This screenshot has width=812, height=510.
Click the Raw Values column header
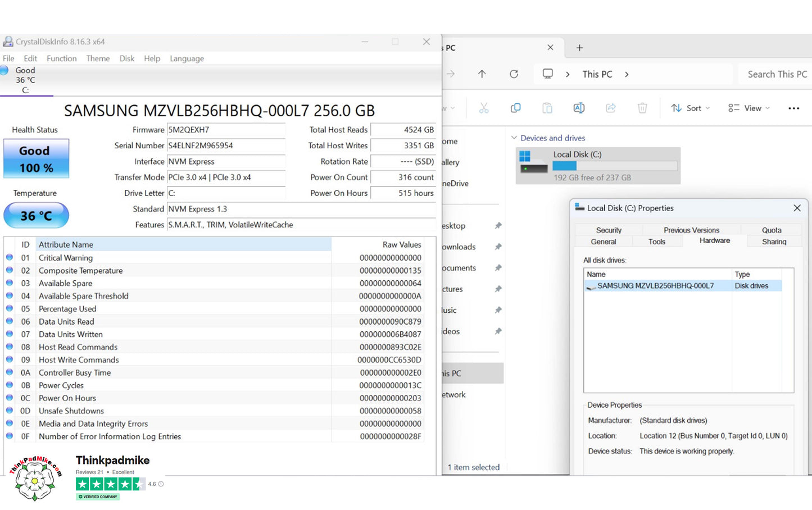(x=378, y=244)
